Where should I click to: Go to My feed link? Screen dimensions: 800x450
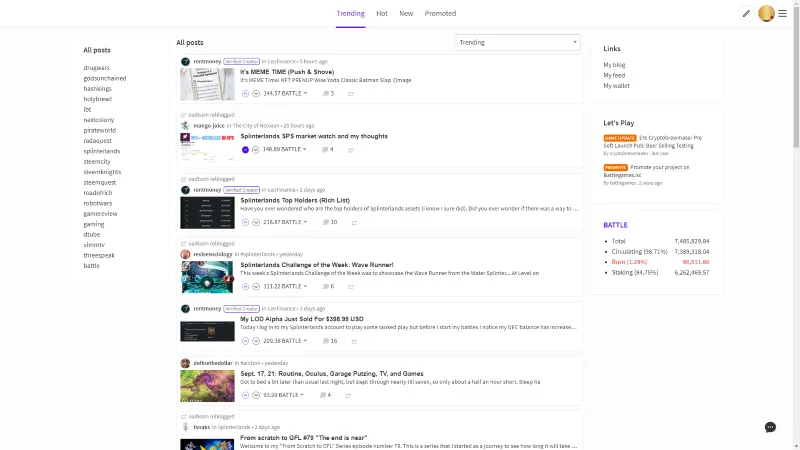tap(614, 76)
